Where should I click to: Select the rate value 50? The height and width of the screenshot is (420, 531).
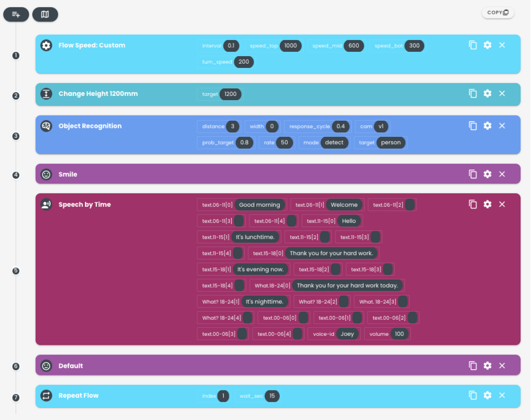[x=284, y=143]
